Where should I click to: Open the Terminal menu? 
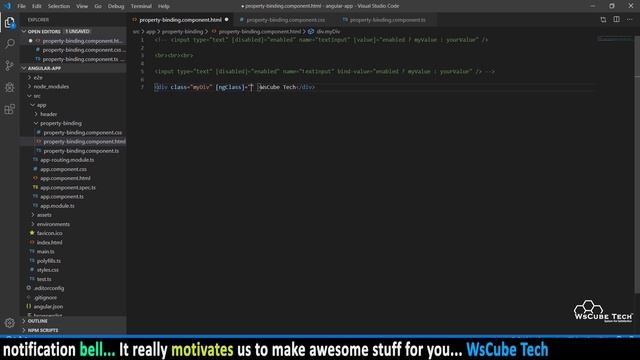141,6
